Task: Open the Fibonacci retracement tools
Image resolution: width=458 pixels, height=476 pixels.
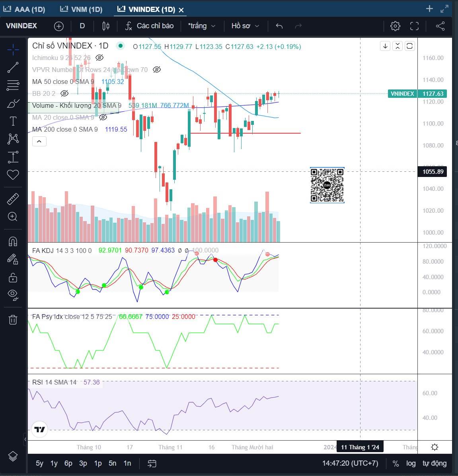Action: pos(13,85)
